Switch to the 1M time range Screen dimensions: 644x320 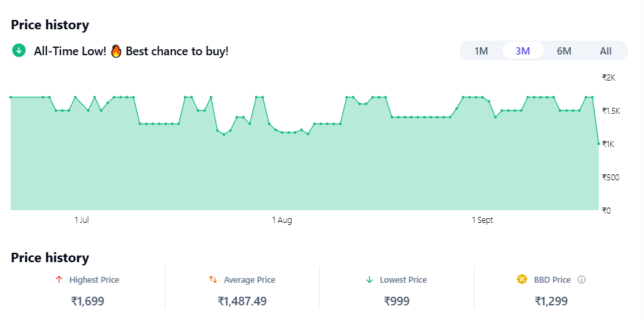[481, 51]
